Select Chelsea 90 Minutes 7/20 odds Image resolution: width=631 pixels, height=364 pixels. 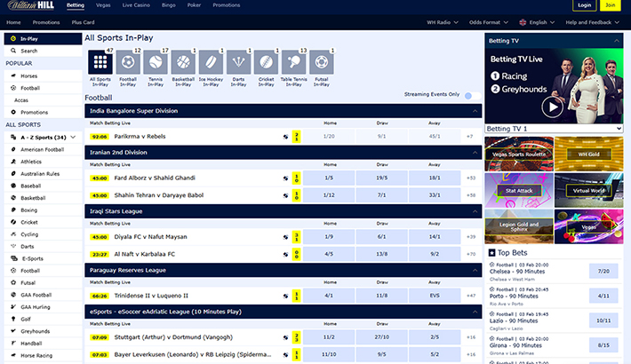[x=603, y=271]
